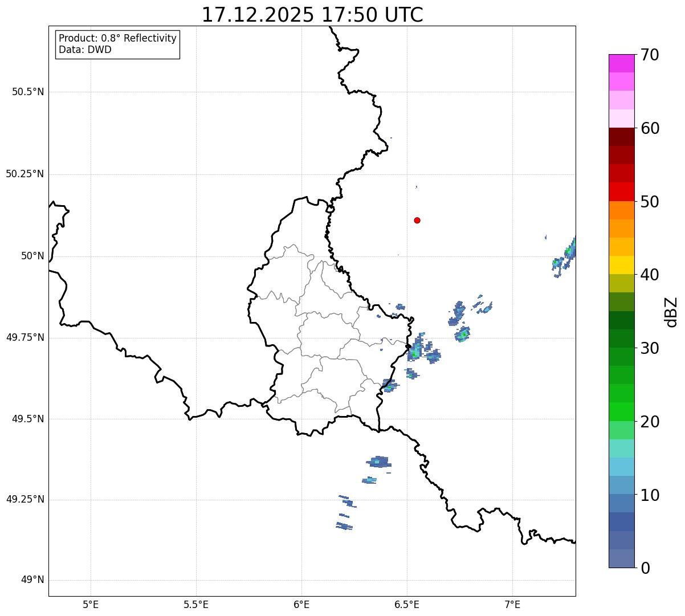This screenshot has width=685, height=616.
Task: Click the red dot station marker
Action: pos(417,220)
